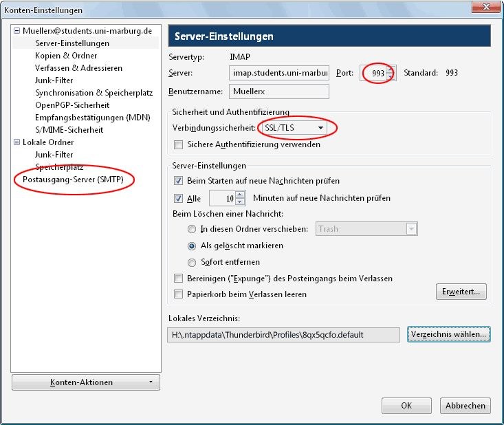
Task: Enable Sichere Authentifizierung verwenden checkbox
Action: [179, 145]
